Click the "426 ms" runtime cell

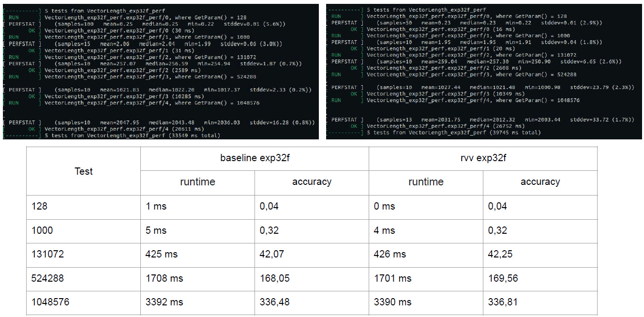point(426,254)
